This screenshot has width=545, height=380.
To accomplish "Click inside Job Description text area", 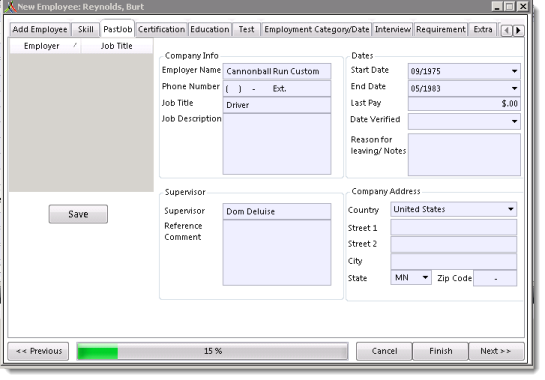I will pos(277,144).
